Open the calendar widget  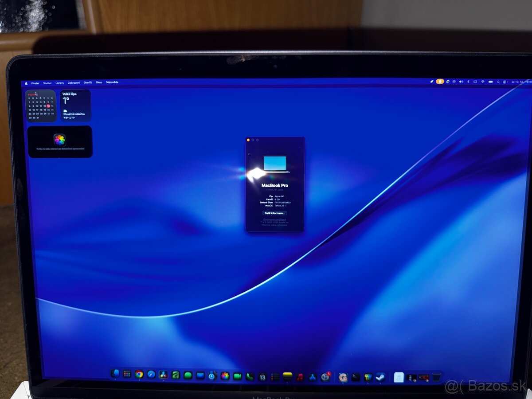click(40, 106)
